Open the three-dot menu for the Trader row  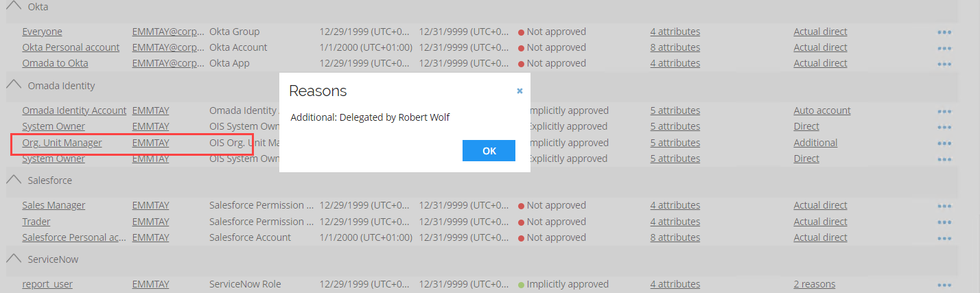coord(944,222)
